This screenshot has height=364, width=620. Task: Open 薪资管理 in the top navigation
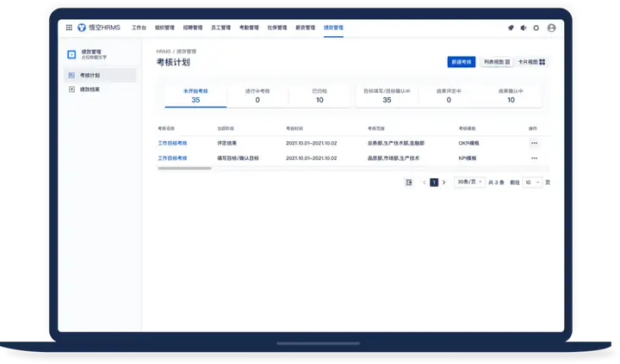305,28
